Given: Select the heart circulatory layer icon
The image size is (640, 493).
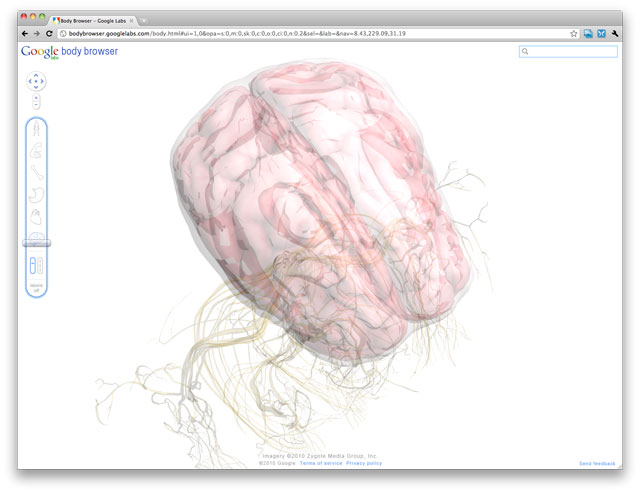Looking at the screenshot, I should 36,215.
